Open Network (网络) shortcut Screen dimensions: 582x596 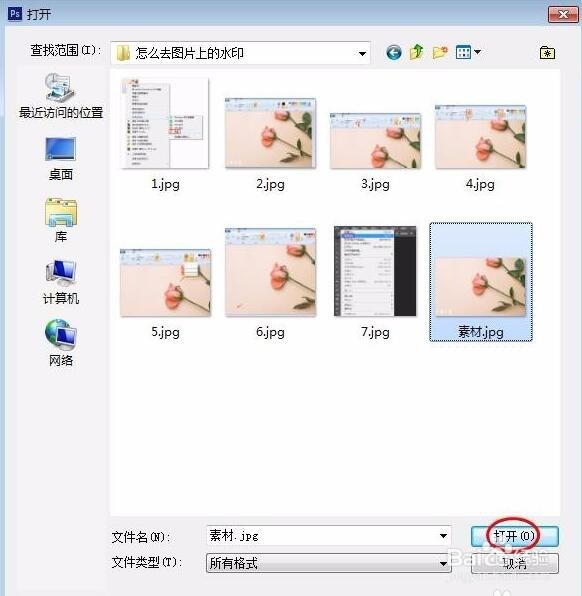[61, 343]
